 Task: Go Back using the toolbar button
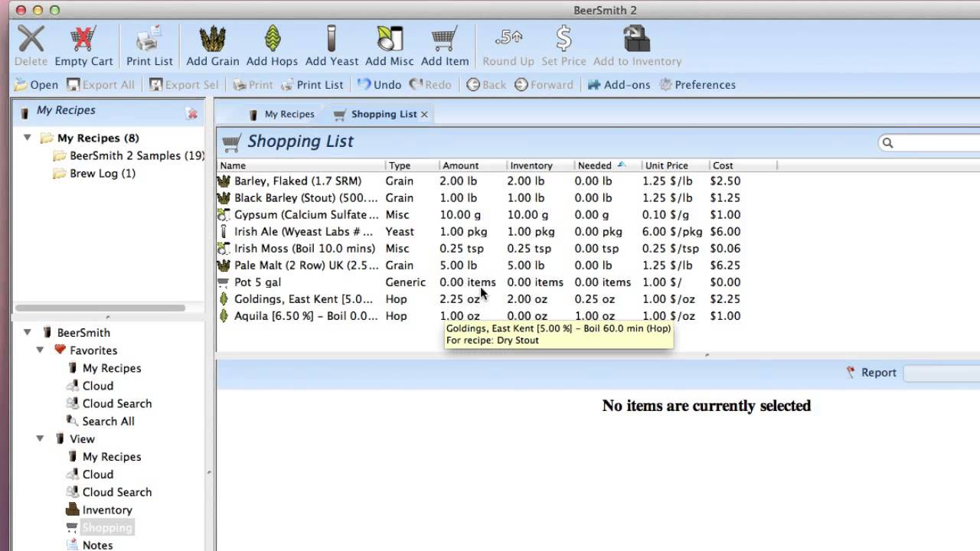pos(486,85)
